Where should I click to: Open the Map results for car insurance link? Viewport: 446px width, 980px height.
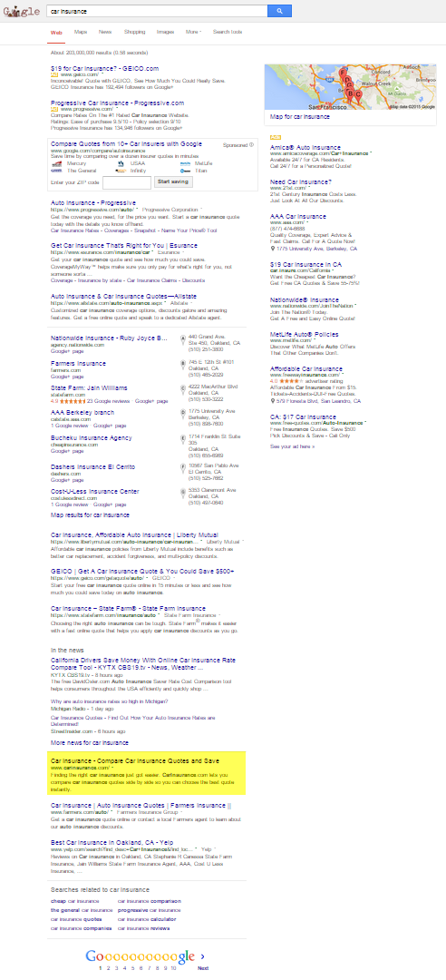pos(90,515)
